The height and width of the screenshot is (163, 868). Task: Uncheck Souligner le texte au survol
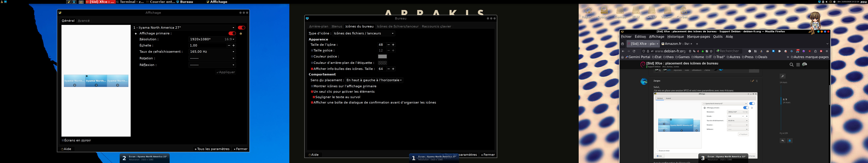(314, 97)
